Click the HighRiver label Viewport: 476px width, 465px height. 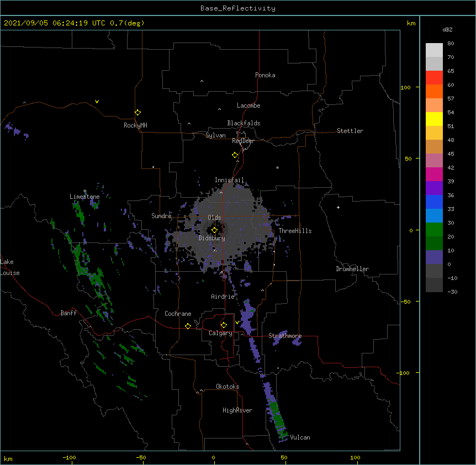pos(237,410)
